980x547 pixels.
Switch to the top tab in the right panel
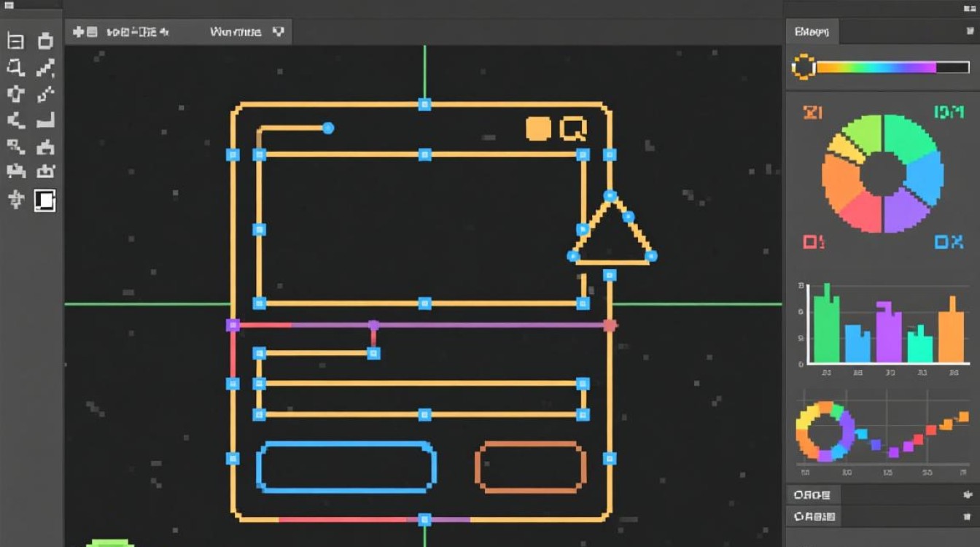(812, 32)
